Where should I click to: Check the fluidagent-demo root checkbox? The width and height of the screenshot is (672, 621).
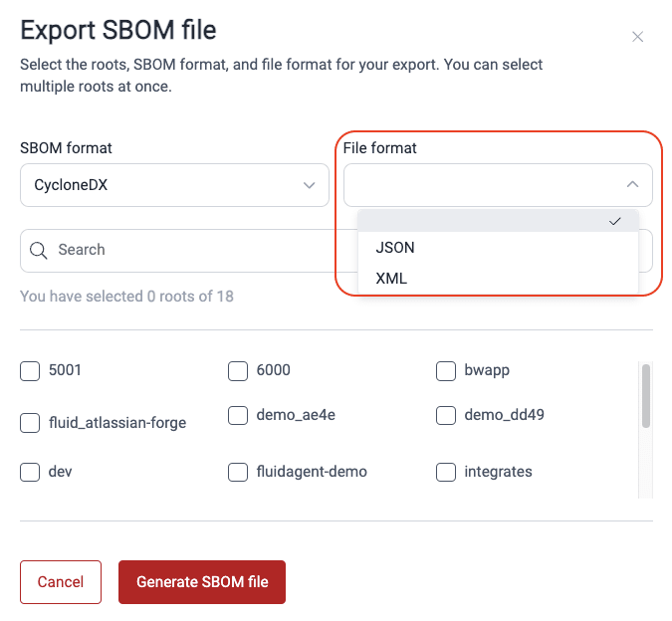[x=238, y=472]
